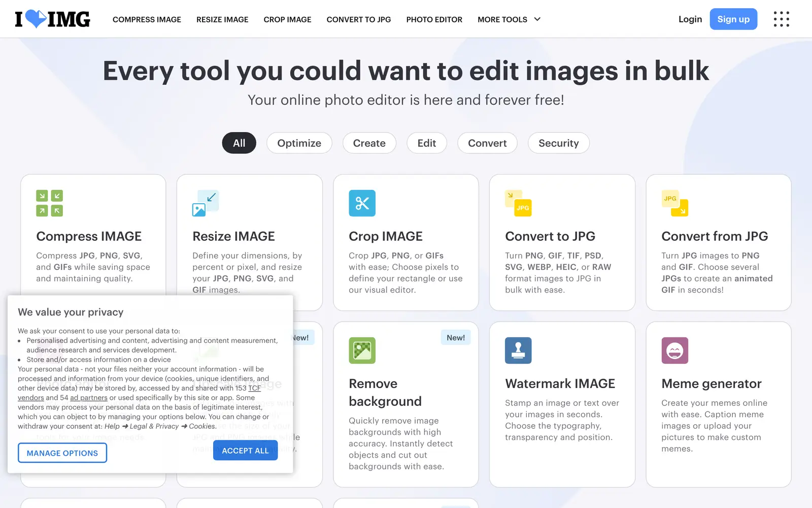The height and width of the screenshot is (508, 812).
Task: Click the New! badge on Remove background card
Action: coord(456,338)
